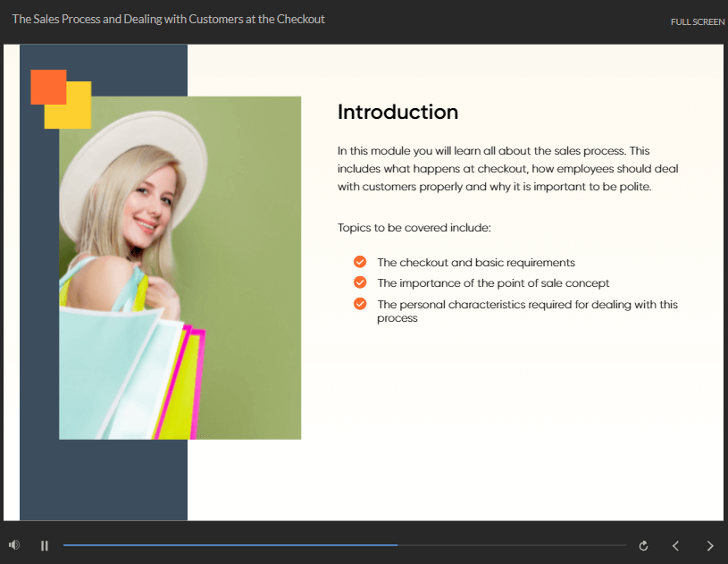Click checkmark beside 'The personal characteristics required'
Viewport: 728px width, 564px height.
coord(360,304)
